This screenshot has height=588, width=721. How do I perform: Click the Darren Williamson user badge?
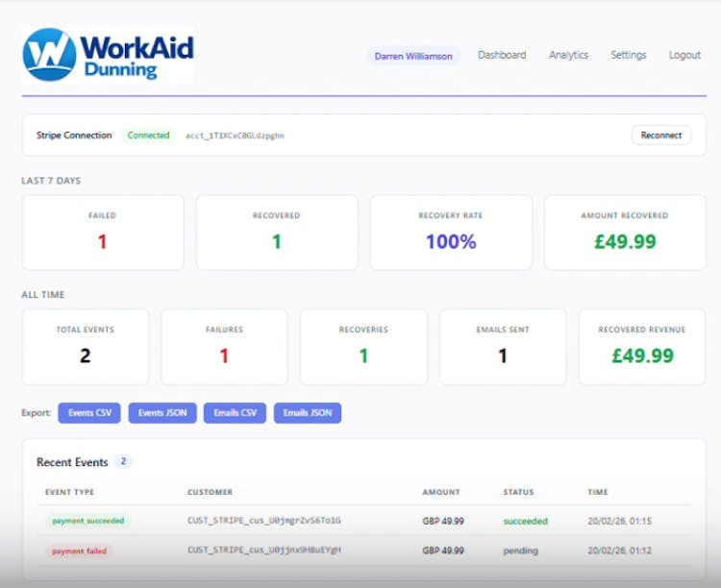point(413,56)
